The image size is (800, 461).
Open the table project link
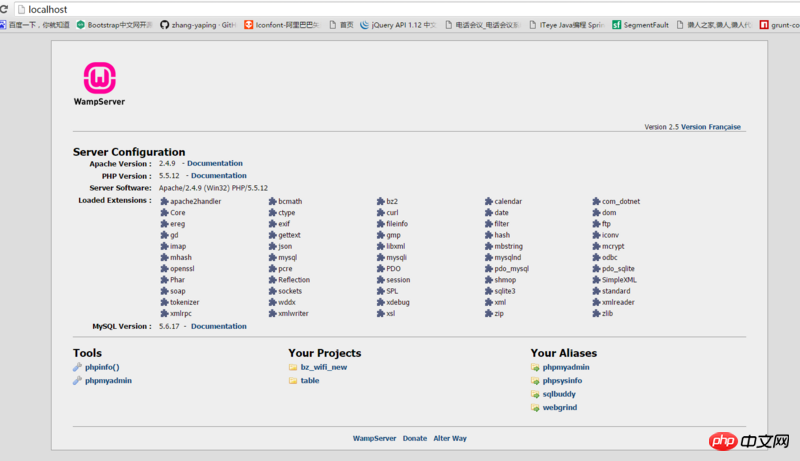310,380
